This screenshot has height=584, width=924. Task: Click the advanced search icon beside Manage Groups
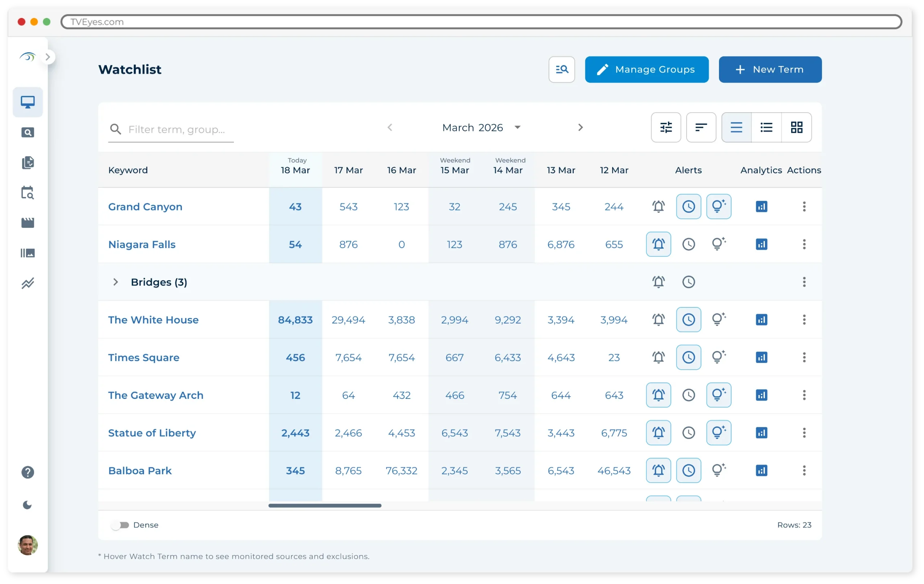tap(561, 69)
